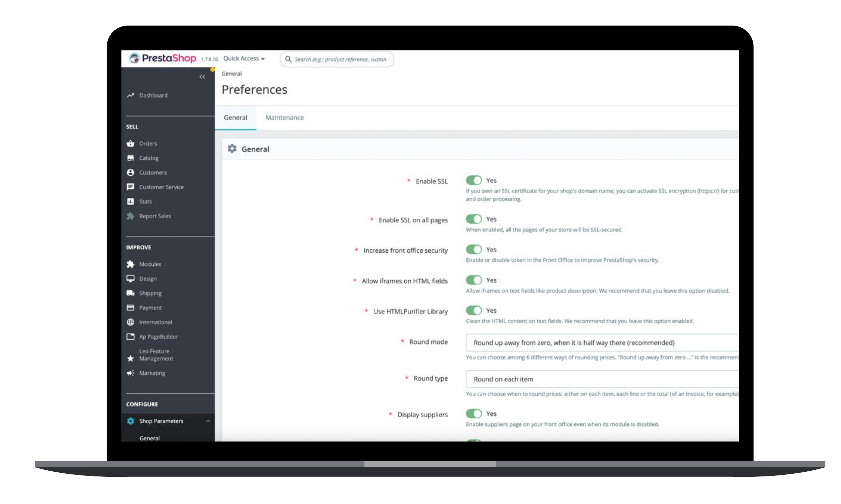Open the Quick Access dropdown
Image resolution: width=841 pixels, height=504 pixels.
(244, 58)
